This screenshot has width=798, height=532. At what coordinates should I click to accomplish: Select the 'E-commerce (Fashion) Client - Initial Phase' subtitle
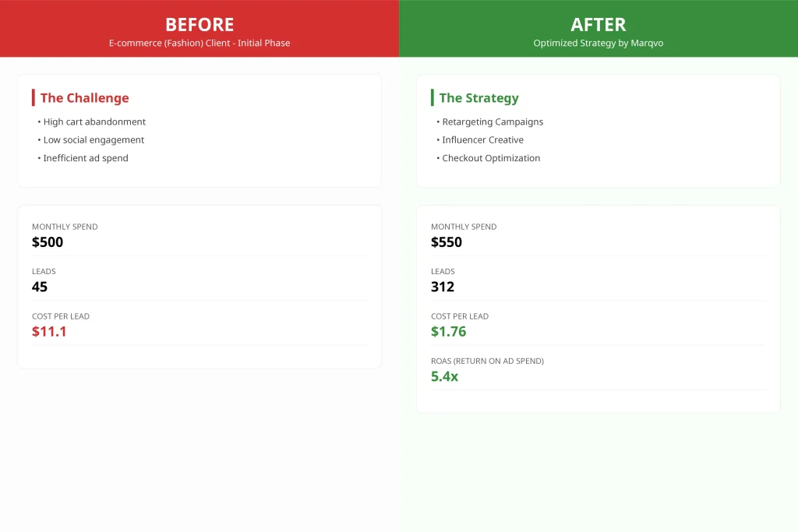point(199,44)
